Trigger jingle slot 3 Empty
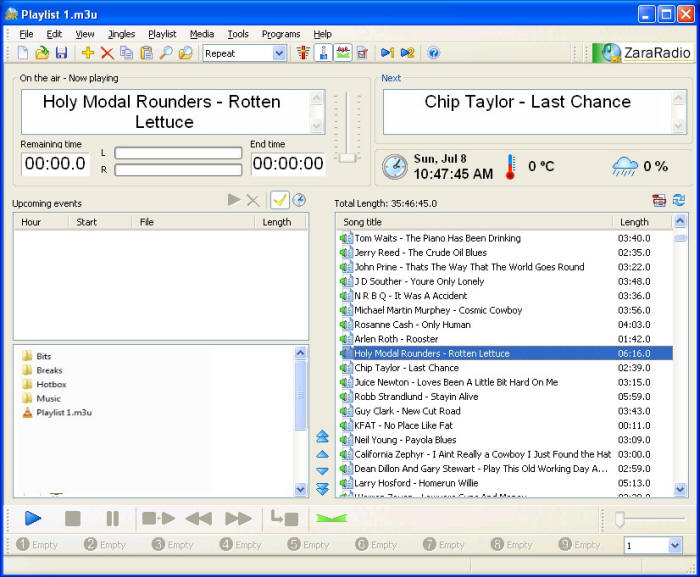700x577 pixels. point(173,545)
